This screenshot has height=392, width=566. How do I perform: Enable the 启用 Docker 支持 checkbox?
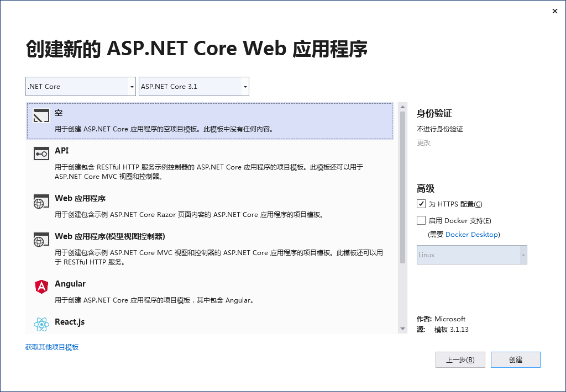421,220
